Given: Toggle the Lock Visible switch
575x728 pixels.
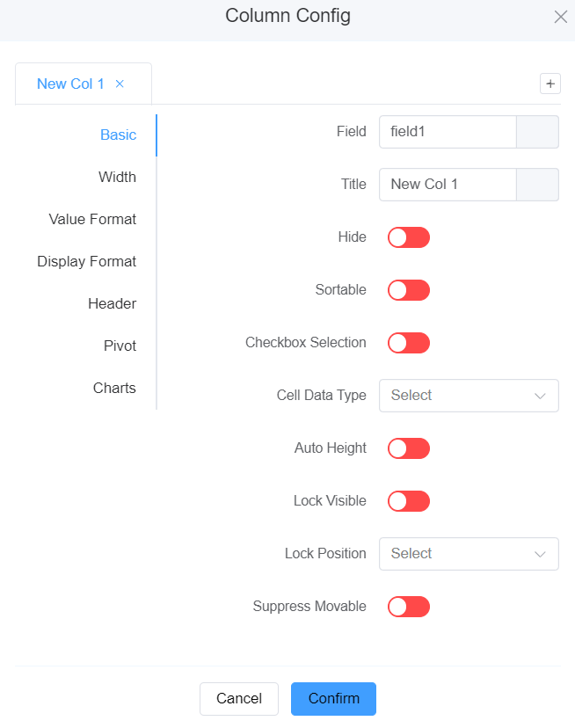Looking at the screenshot, I should (x=408, y=501).
